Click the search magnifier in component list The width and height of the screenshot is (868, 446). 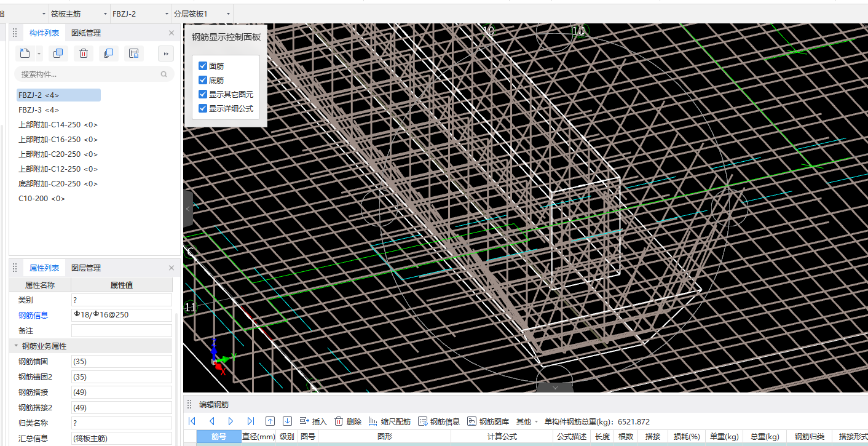[x=164, y=74]
